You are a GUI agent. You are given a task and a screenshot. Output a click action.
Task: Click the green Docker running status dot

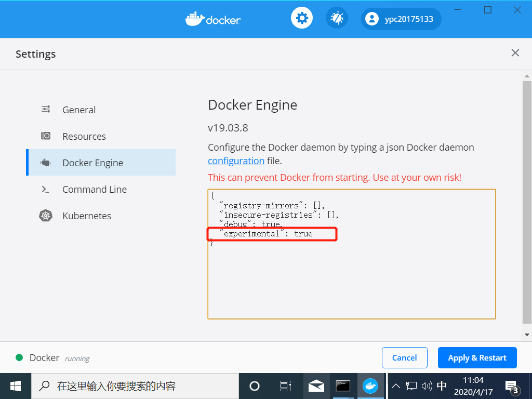click(x=19, y=357)
